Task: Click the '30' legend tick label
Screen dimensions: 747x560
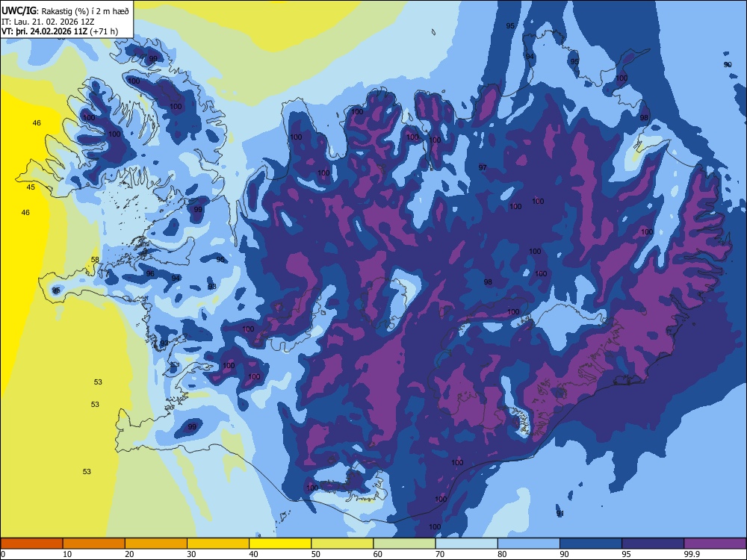Action: pos(191,554)
